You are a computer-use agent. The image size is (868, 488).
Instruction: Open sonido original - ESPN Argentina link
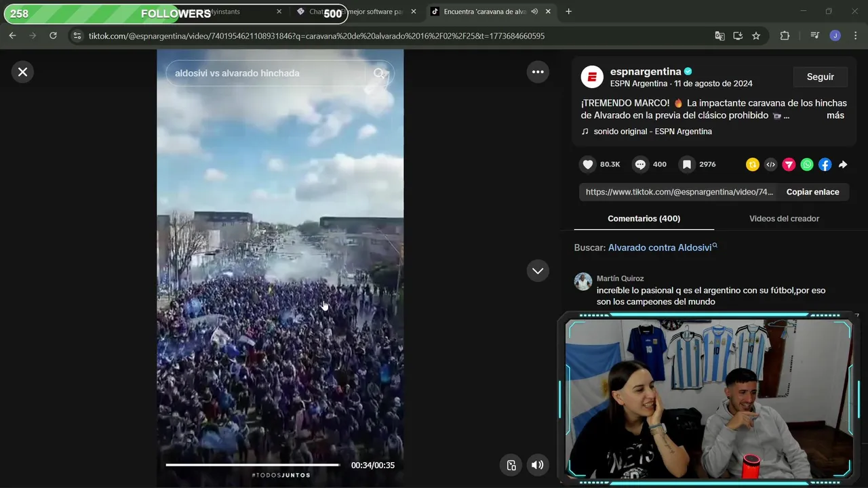click(652, 131)
